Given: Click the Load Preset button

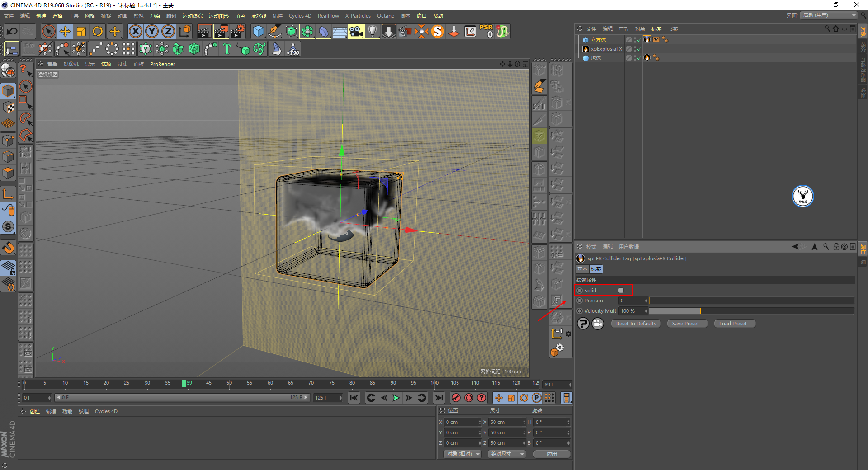Looking at the screenshot, I should [735, 324].
